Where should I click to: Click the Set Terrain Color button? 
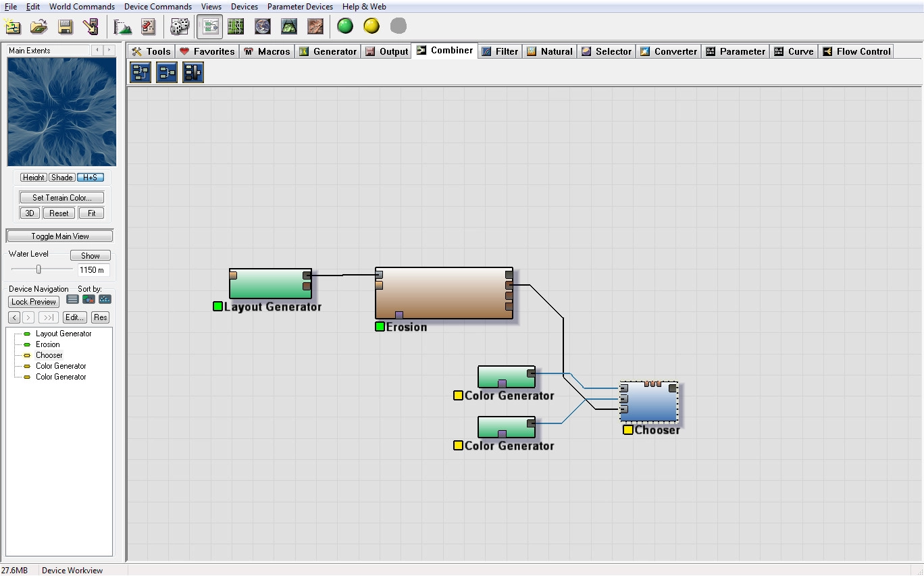click(x=61, y=198)
